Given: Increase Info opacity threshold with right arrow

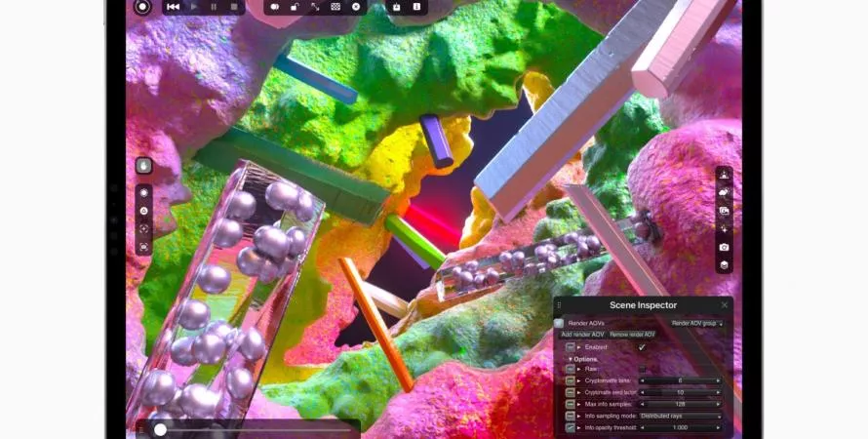Looking at the screenshot, I should (719, 427).
